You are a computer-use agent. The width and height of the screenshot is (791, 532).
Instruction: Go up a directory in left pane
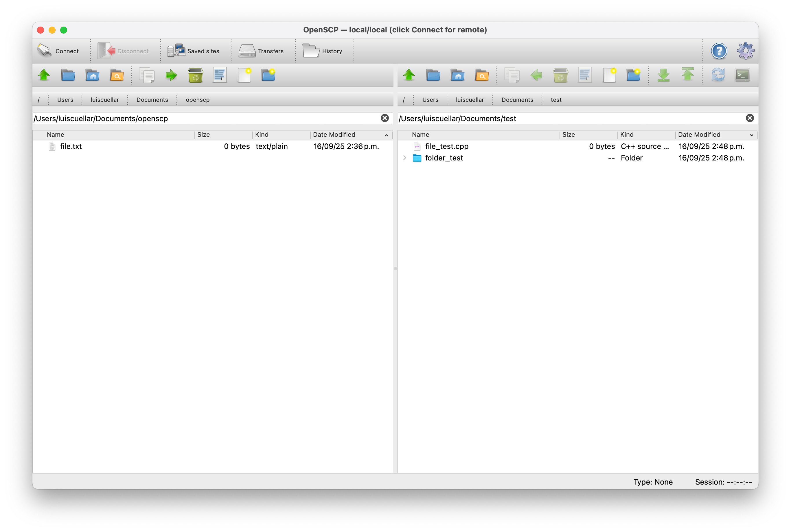[x=44, y=75]
